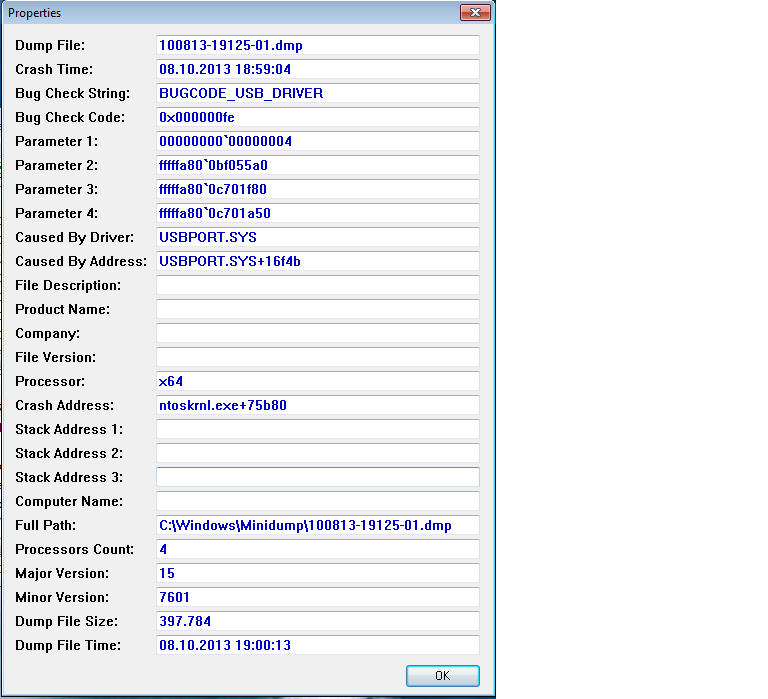Select the Bug Check String field
The image size is (768, 699).
pos(318,93)
